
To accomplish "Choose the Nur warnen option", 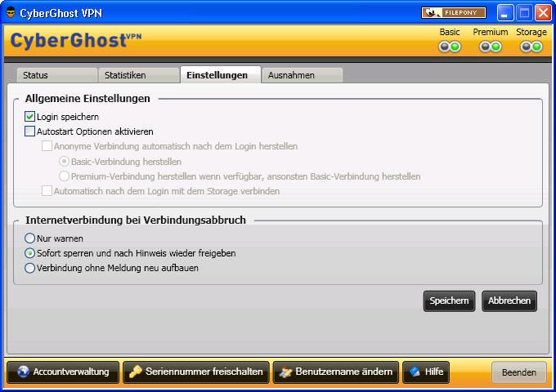I will [x=29, y=238].
